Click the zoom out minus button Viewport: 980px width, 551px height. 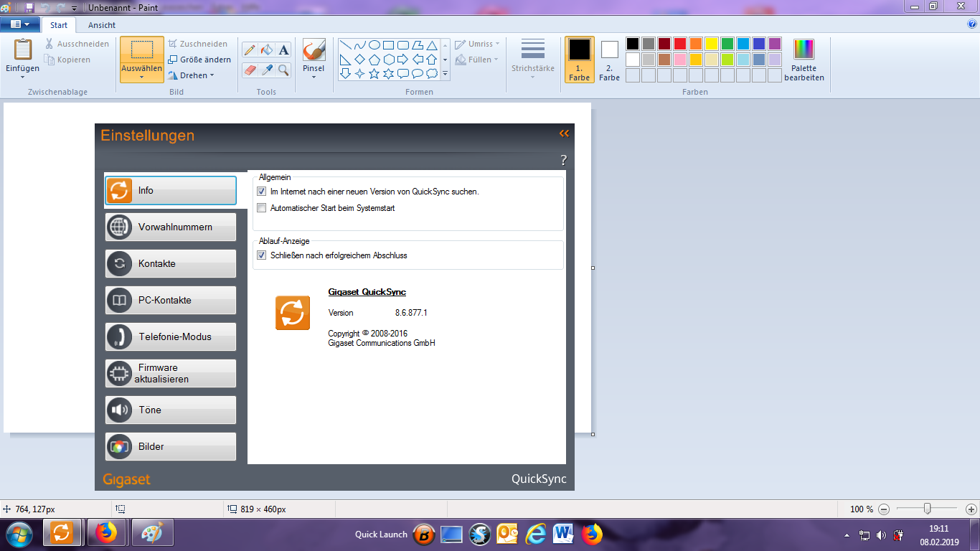pos(884,509)
